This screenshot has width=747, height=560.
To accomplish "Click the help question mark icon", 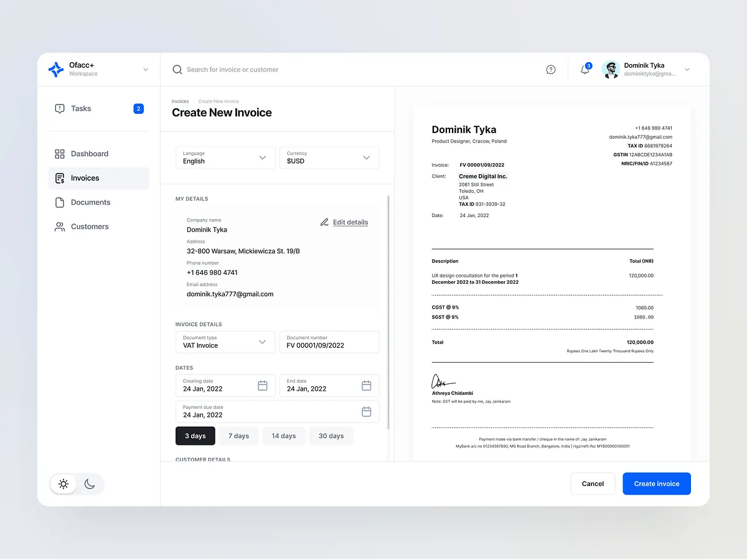I will [x=550, y=69].
